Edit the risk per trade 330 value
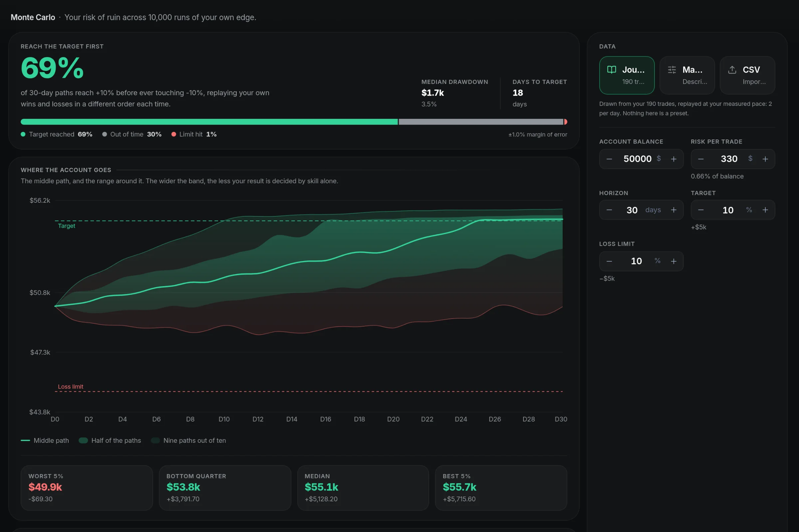The image size is (799, 532). (x=729, y=159)
